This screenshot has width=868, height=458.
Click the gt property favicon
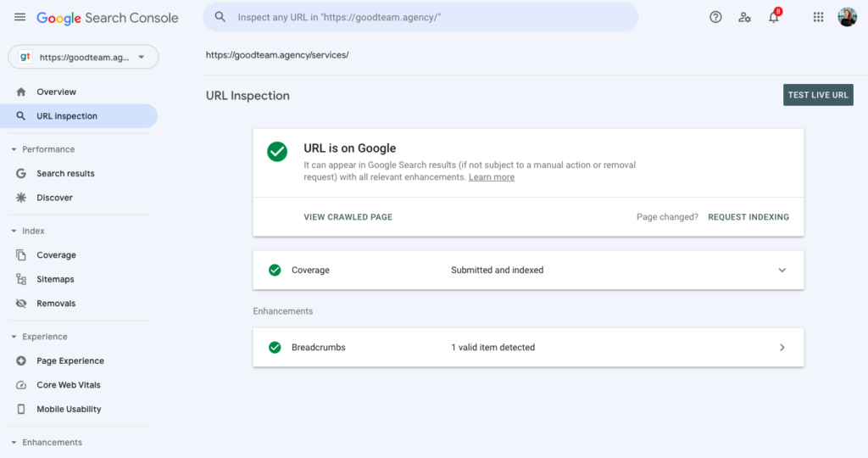pyautogui.click(x=25, y=57)
